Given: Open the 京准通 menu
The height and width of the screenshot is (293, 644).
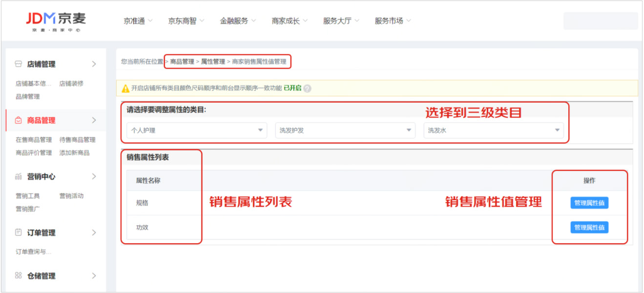Looking at the screenshot, I should coord(135,21).
